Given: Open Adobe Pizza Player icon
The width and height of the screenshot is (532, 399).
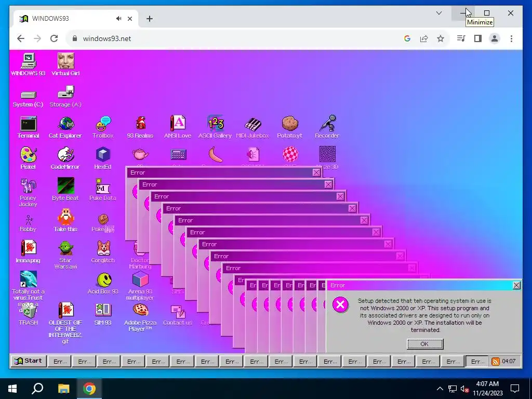Looking at the screenshot, I should pyautogui.click(x=140, y=317).
